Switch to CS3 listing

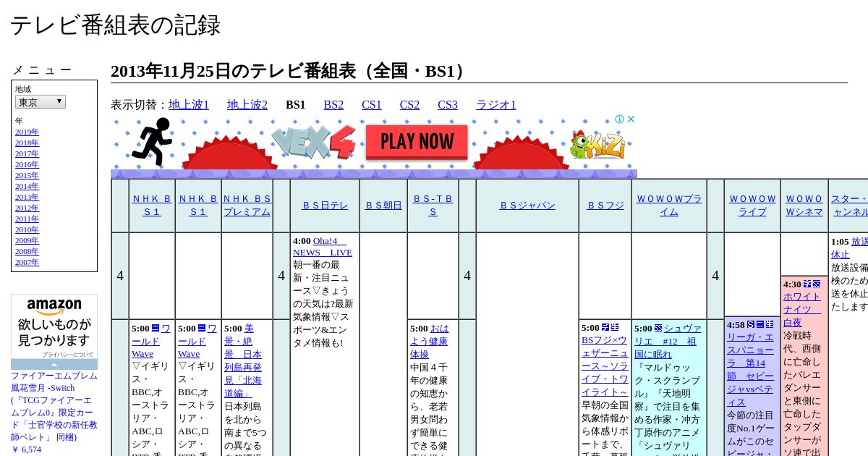pos(448,105)
